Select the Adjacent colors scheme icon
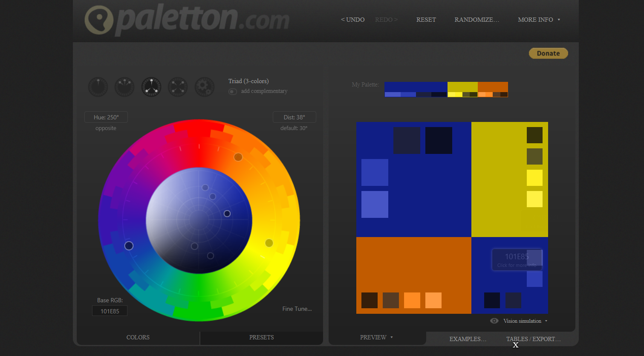644x356 pixels. 124,87
